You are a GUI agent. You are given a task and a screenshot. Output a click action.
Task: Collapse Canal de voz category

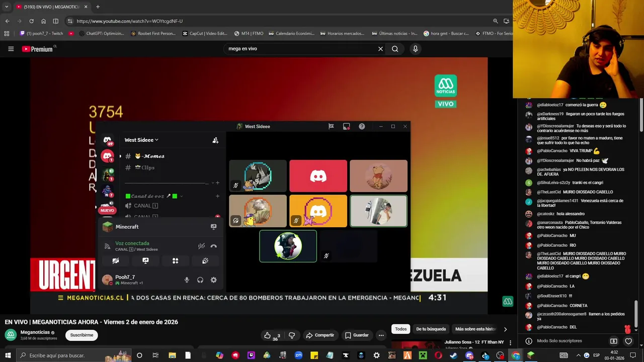[154, 196]
